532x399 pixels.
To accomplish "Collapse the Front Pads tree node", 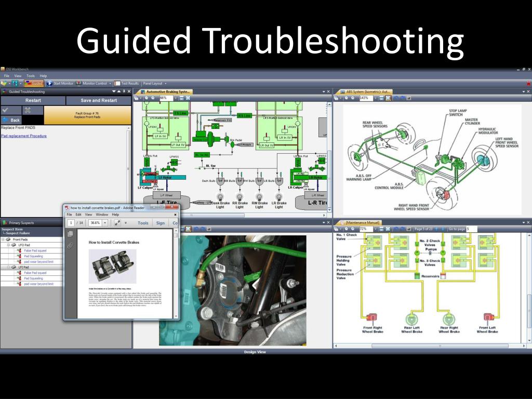I will coord(3,240).
